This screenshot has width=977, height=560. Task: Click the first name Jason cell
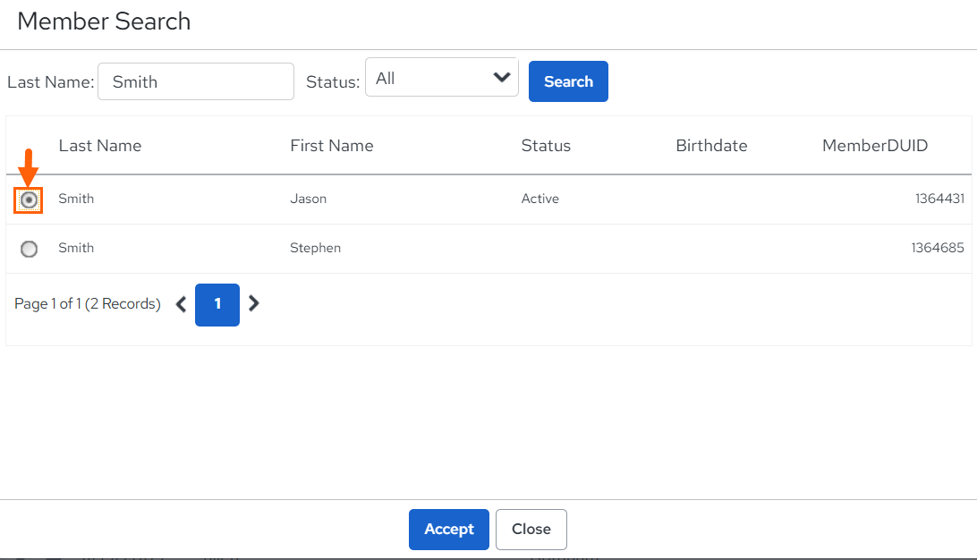pos(309,199)
